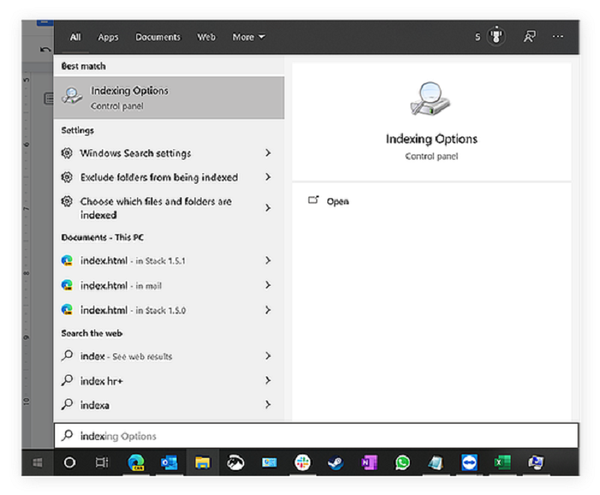
Task: Expand arrow for Windows Search settings
Action: pos(268,153)
